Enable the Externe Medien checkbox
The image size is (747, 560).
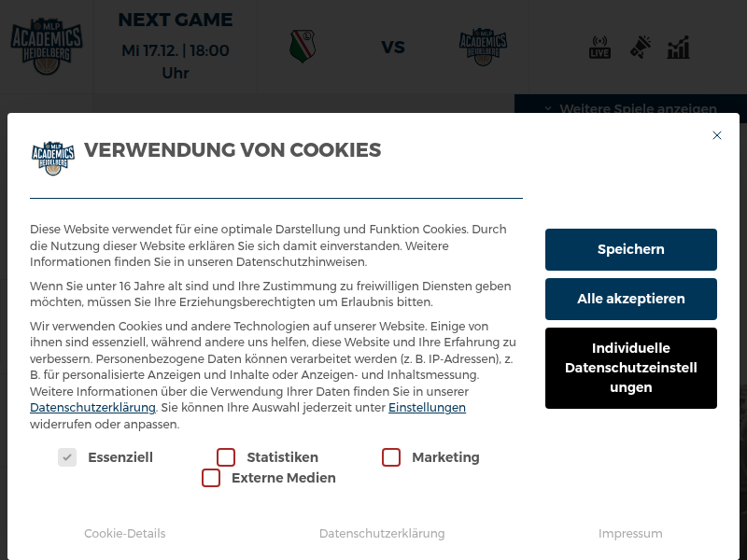(211, 477)
